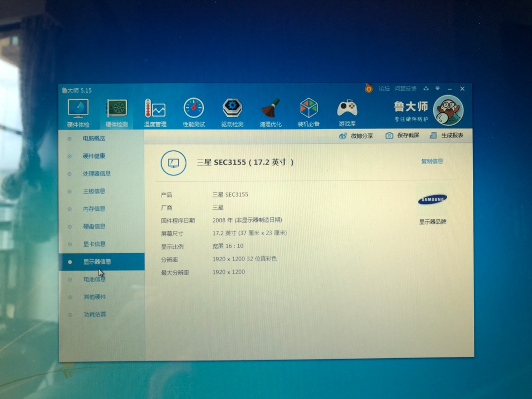Viewport: 532px width, 399px height.
Task: Open 温度管理 temperature management
Action: [x=155, y=113]
